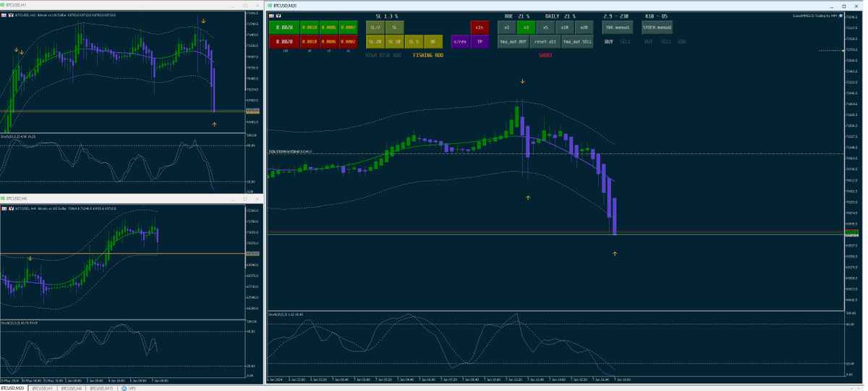Screen dimensions: 868x391
Task: Click the K10 - D5 value
Action: pyautogui.click(x=657, y=16)
